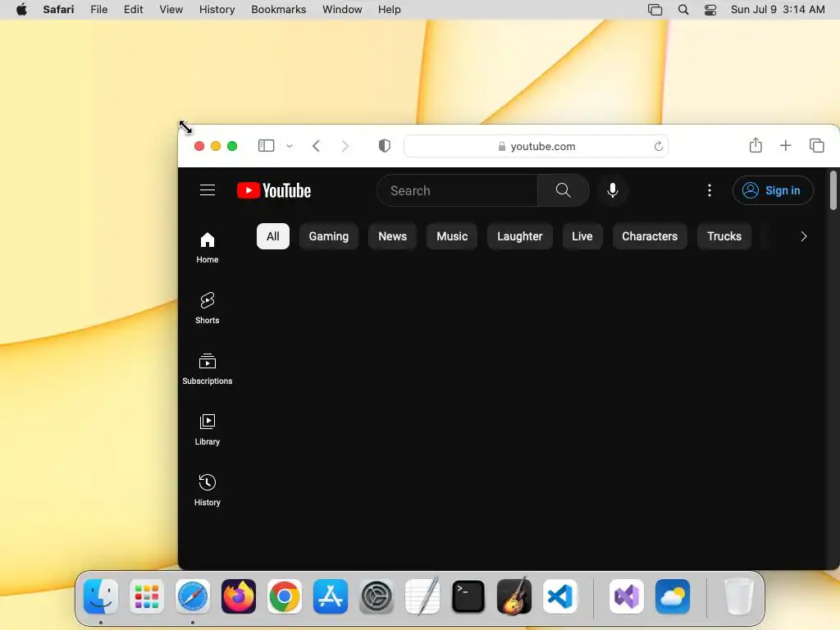Open the File menu
The width and height of the screenshot is (840, 630).
coord(98,9)
